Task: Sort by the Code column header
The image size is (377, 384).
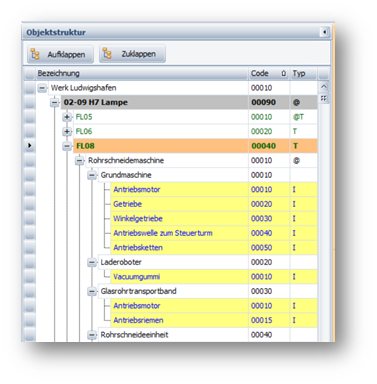Action: point(269,73)
